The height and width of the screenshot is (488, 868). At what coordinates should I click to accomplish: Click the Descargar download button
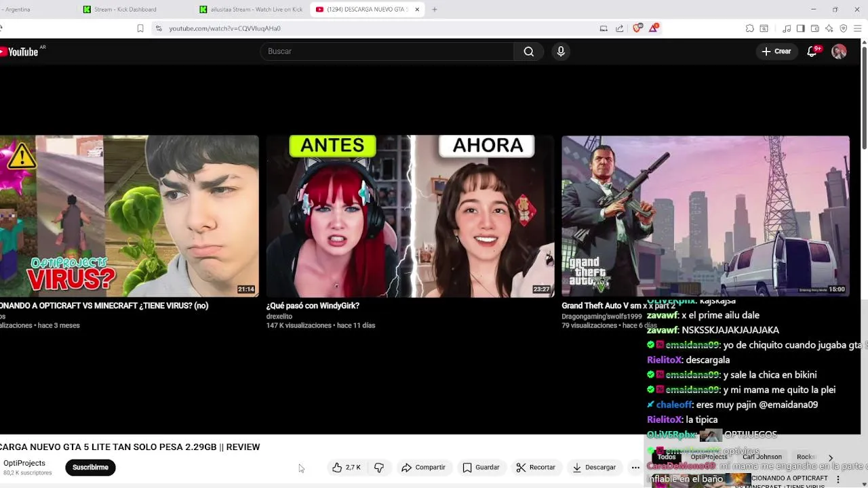click(594, 467)
